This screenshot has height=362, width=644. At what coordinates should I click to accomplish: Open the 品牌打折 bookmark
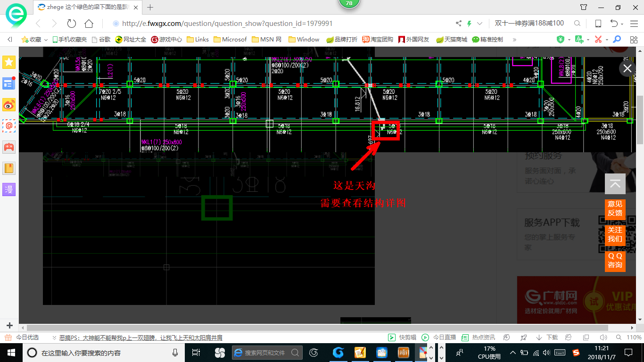[x=342, y=40]
